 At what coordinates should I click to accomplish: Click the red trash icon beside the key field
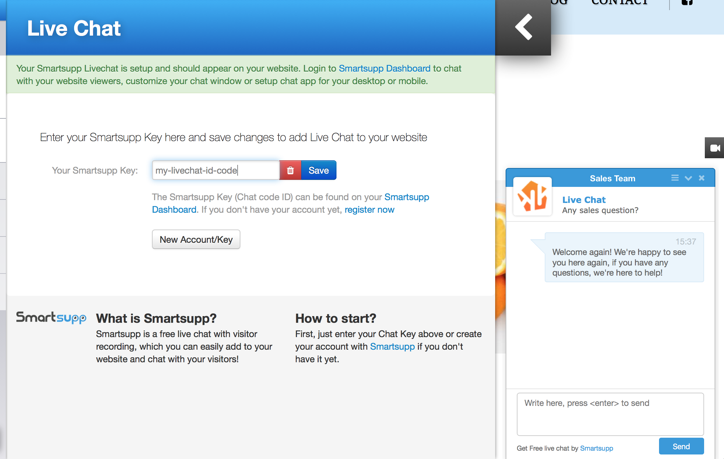click(290, 170)
